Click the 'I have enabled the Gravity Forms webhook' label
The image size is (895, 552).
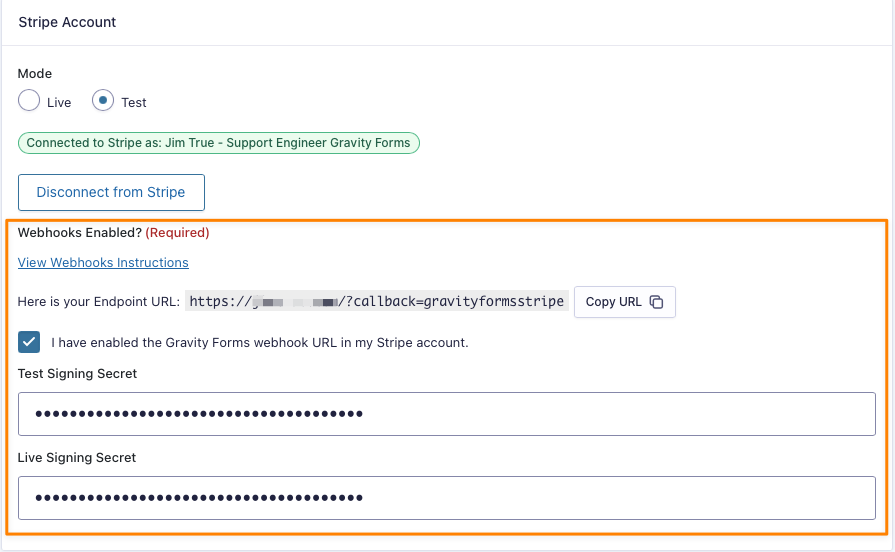pyautogui.click(x=260, y=343)
